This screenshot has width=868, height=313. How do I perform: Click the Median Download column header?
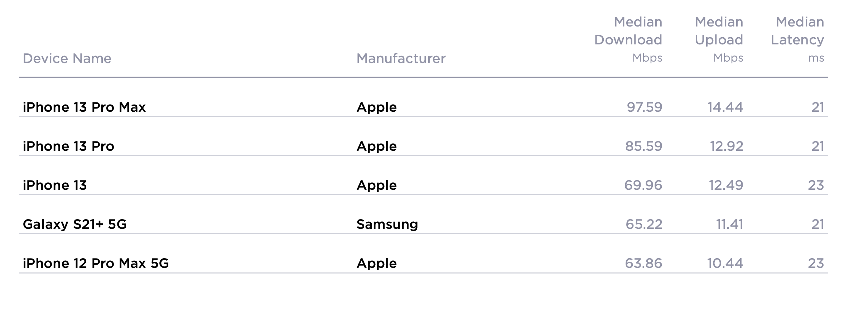628,39
